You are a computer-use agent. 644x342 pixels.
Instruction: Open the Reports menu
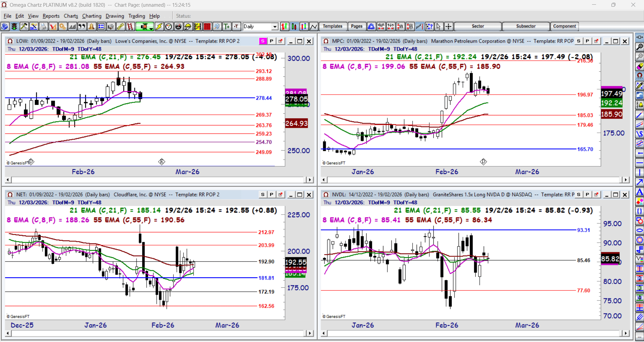tap(51, 16)
